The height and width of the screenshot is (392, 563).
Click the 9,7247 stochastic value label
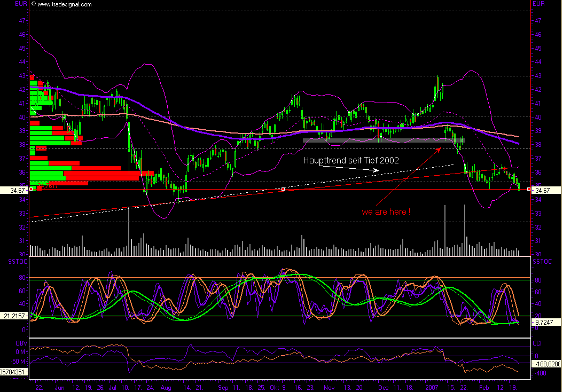(x=546, y=323)
